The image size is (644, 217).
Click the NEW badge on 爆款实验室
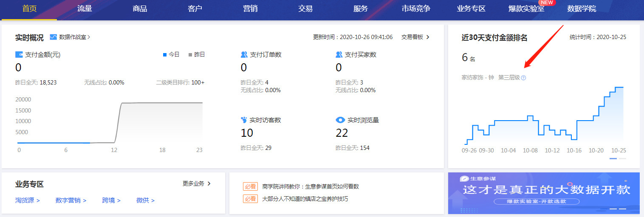[x=546, y=3]
